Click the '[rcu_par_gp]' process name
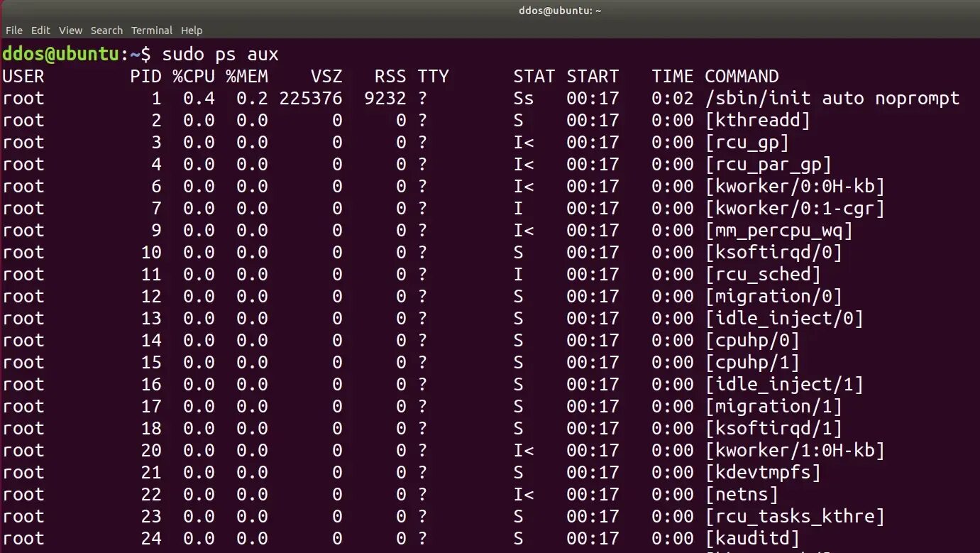 point(769,164)
